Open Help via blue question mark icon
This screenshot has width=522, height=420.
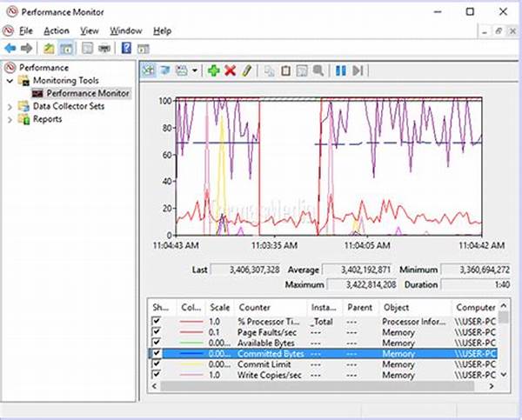pyautogui.click(x=126, y=49)
